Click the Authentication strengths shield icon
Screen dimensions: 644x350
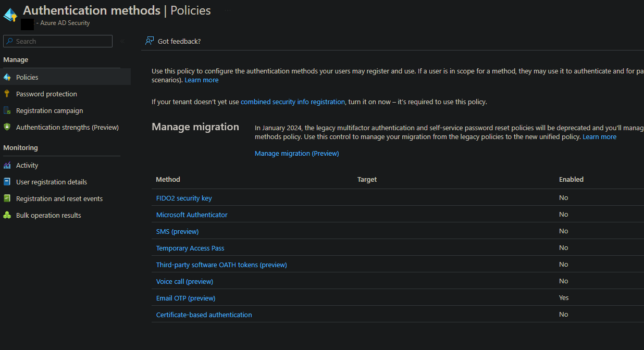pos(7,127)
